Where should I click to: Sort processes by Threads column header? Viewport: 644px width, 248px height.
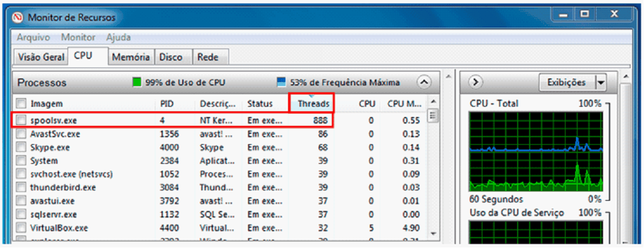click(x=313, y=104)
